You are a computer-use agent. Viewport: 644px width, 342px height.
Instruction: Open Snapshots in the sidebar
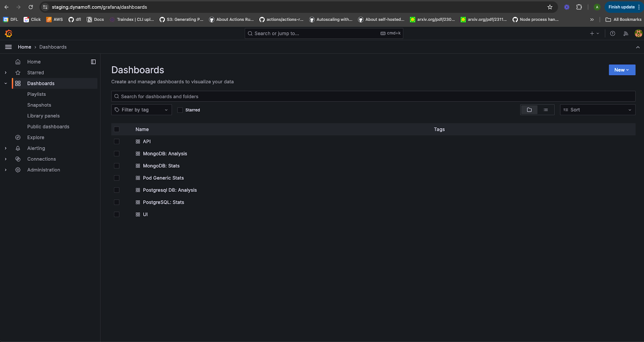39,105
